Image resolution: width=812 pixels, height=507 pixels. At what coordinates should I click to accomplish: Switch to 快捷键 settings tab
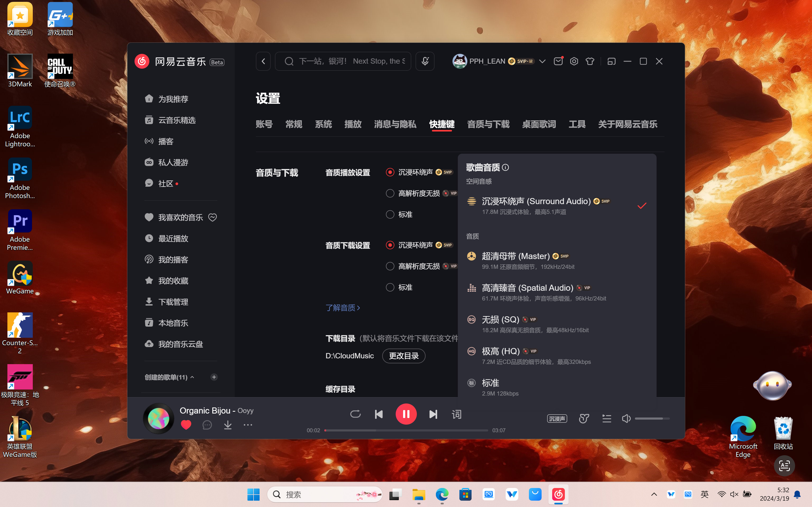(x=441, y=124)
